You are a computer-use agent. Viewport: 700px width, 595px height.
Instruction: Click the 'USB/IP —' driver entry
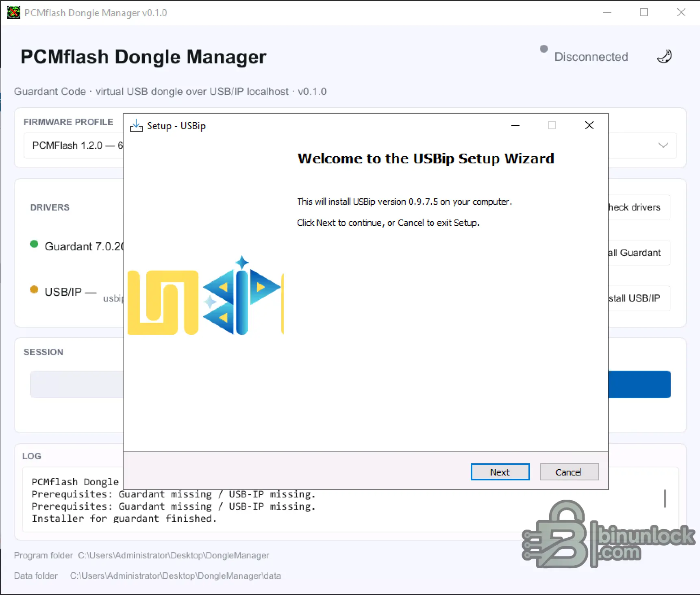(x=70, y=292)
